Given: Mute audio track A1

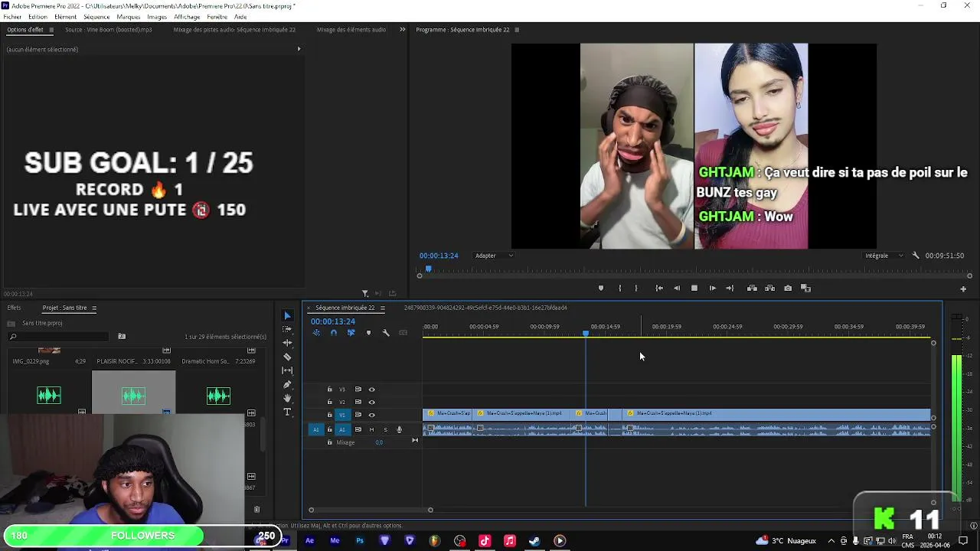Looking at the screenshot, I should [371, 429].
